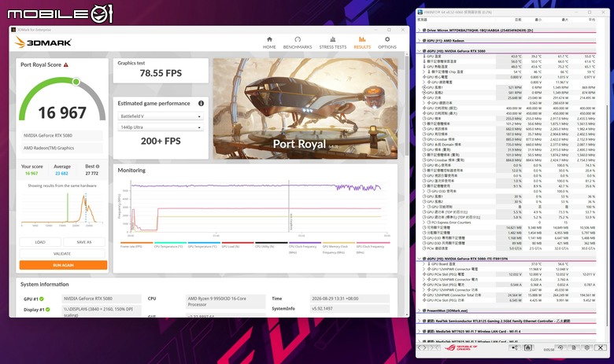This screenshot has width=614, height=364.
Task: Click the HWiNFO vertical scrollbar
Action: [607, 215]
